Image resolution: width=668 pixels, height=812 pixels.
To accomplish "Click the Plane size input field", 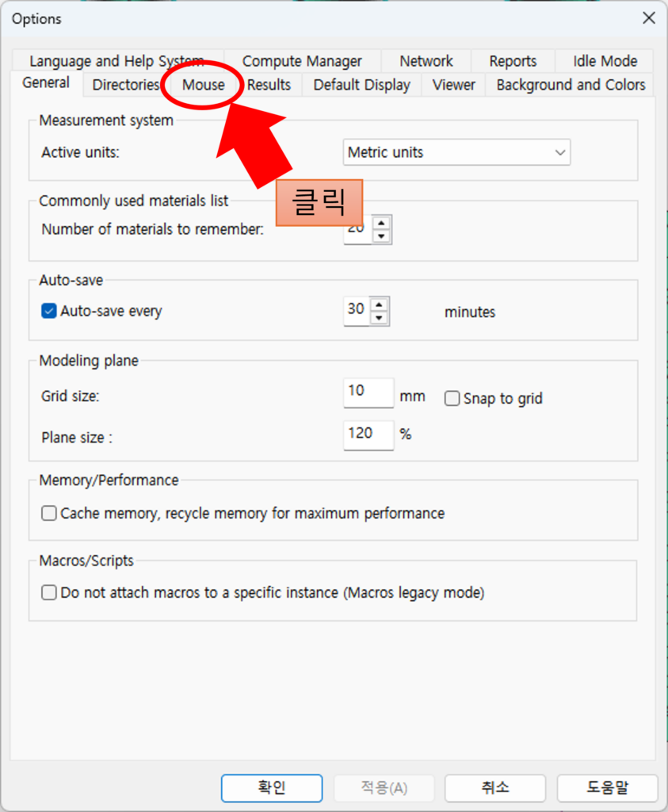I will coord(368,435).
